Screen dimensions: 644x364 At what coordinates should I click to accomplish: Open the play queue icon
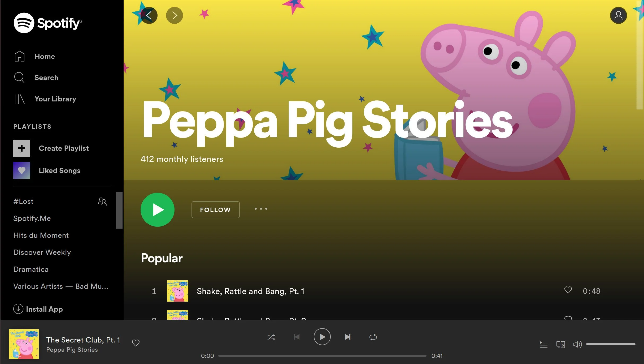click(x=543, y=345)
